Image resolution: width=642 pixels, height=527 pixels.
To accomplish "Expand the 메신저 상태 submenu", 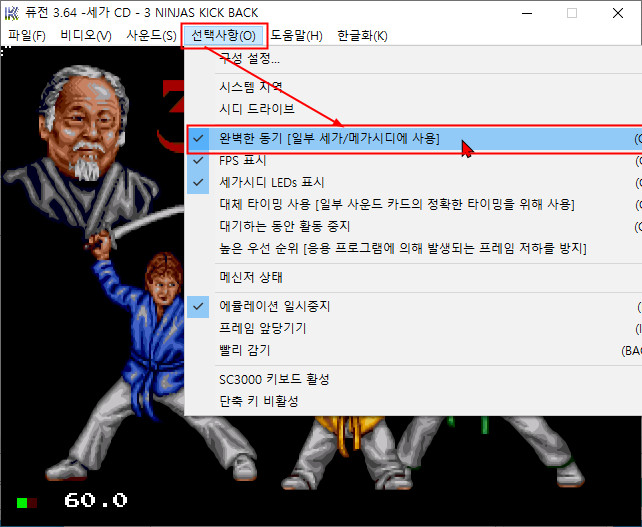I will tap(414, 277).
